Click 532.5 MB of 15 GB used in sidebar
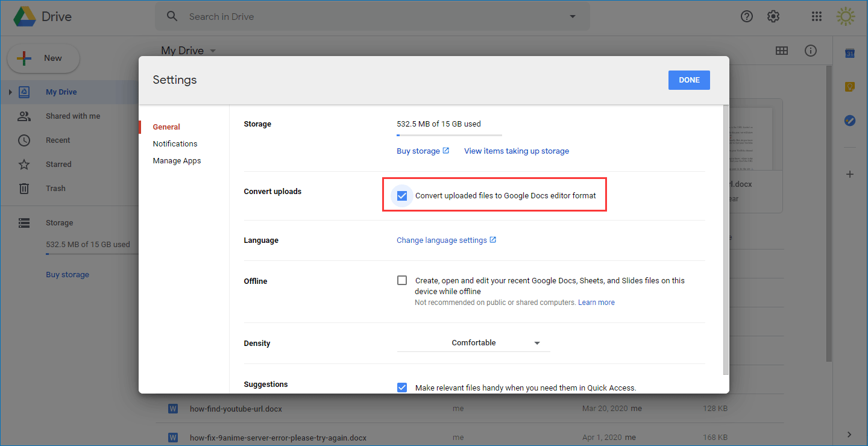Screen dimensions: 868x446 click(x=88, y=245)
